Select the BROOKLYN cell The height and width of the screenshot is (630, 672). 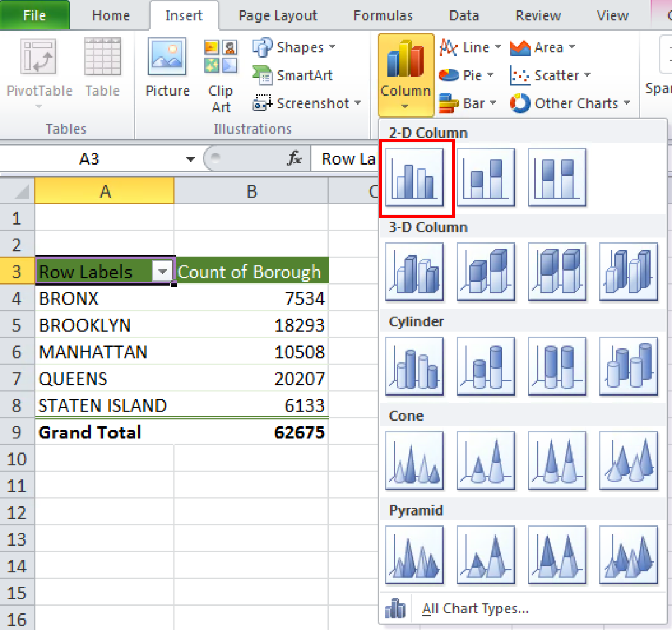[105, 325]
